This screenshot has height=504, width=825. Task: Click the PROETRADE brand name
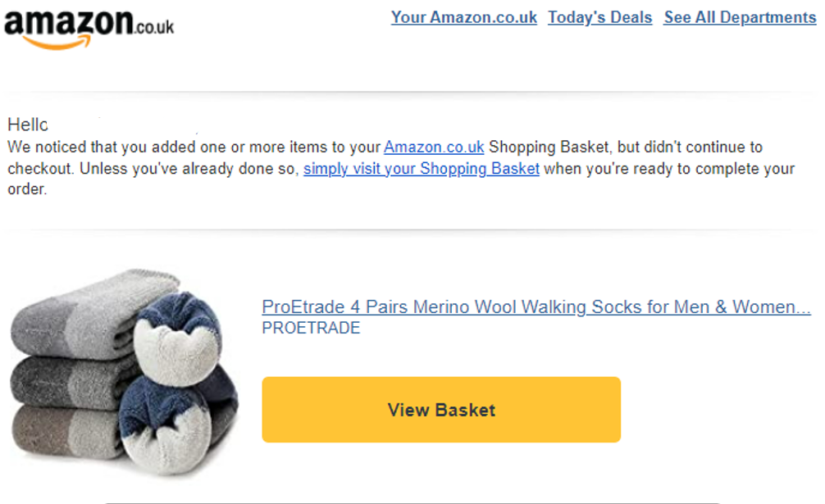point(310,327)
